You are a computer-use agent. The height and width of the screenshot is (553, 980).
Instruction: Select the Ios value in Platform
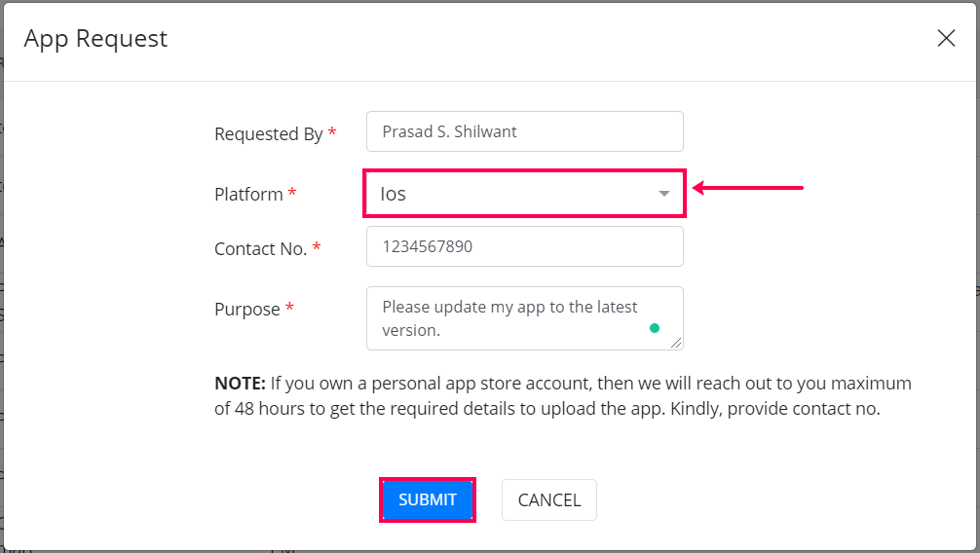[395, 194]
